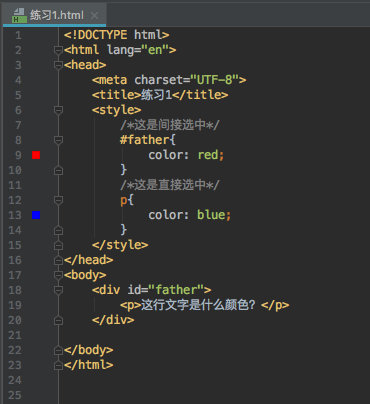
Task: Click closing body fold marker on line 22
Action: click(x=58, y=350)
